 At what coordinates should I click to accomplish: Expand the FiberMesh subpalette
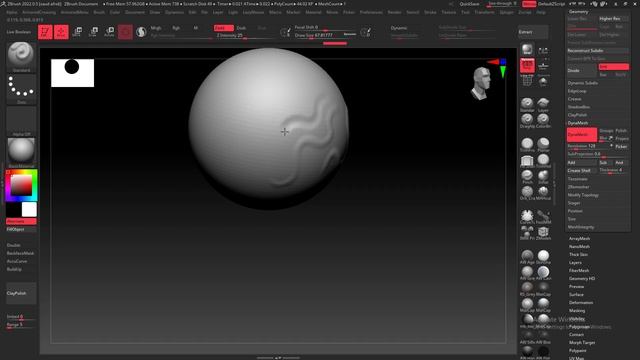[x=579, y=270]
